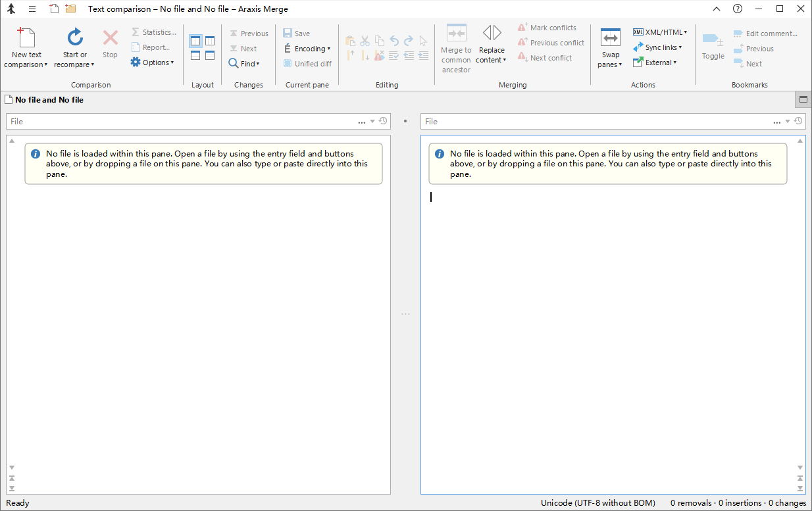Click '0 removals · 0 insertions · 0 changes' status text
Image resolution: width=812 pixels, height=511 pixels.
pos(738,503)
